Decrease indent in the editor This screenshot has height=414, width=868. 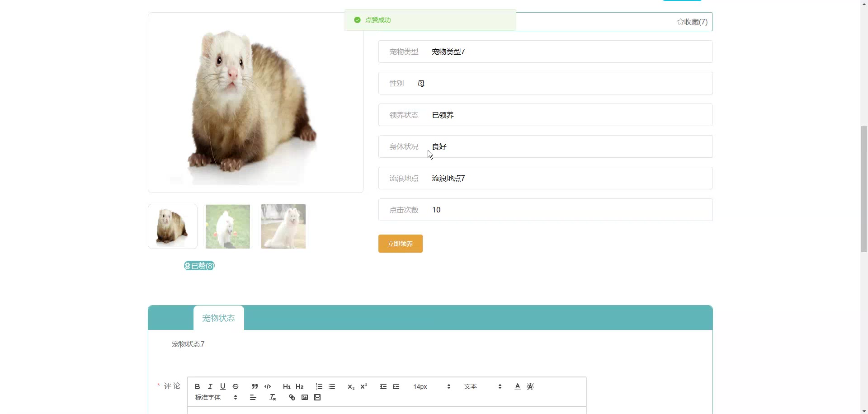[x=383, y=386]
